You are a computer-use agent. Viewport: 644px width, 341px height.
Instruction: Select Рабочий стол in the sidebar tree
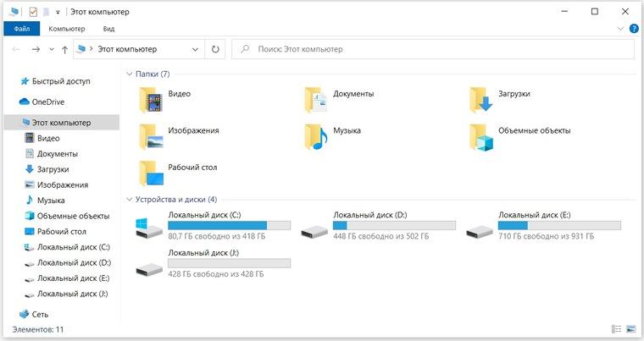click(62, 232)
